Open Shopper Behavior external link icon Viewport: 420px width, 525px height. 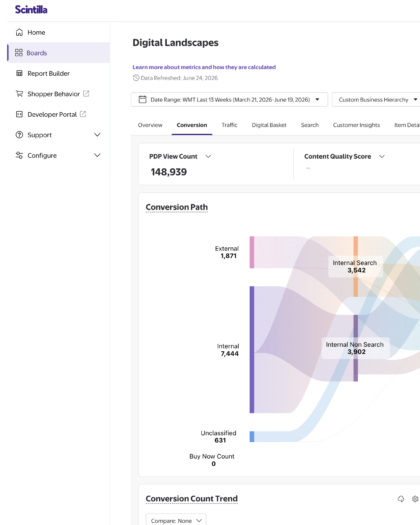click(x=86, y=94)
